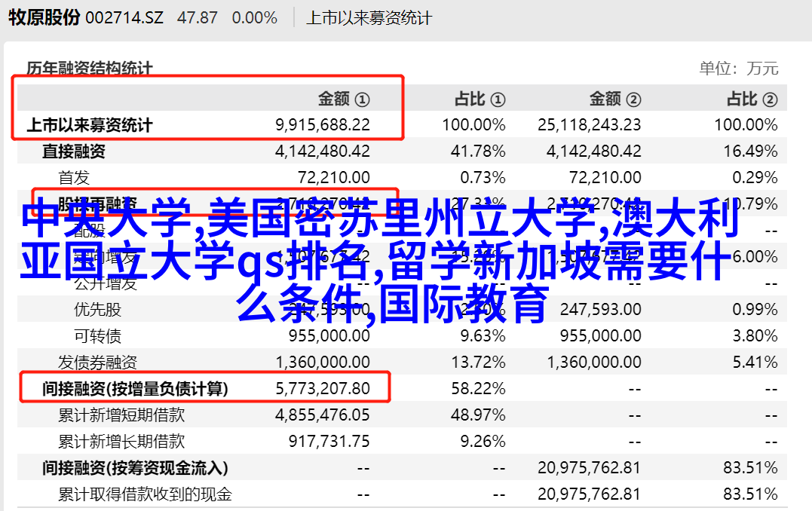Select the 占比 ① column header
This screenshot has width=812, height=511.
pos(480,99)
